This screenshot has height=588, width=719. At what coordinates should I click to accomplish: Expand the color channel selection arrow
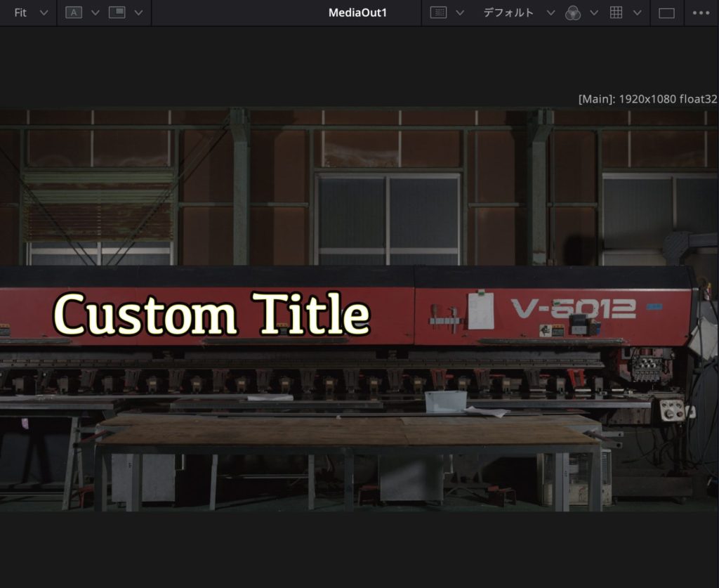[x=594, y=13]
